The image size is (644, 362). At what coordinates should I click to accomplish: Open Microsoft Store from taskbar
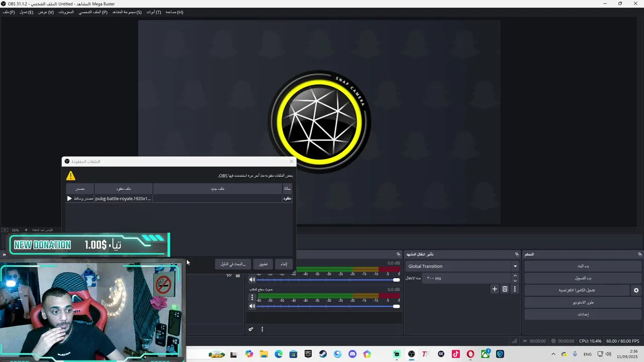(x=293, y=354)
